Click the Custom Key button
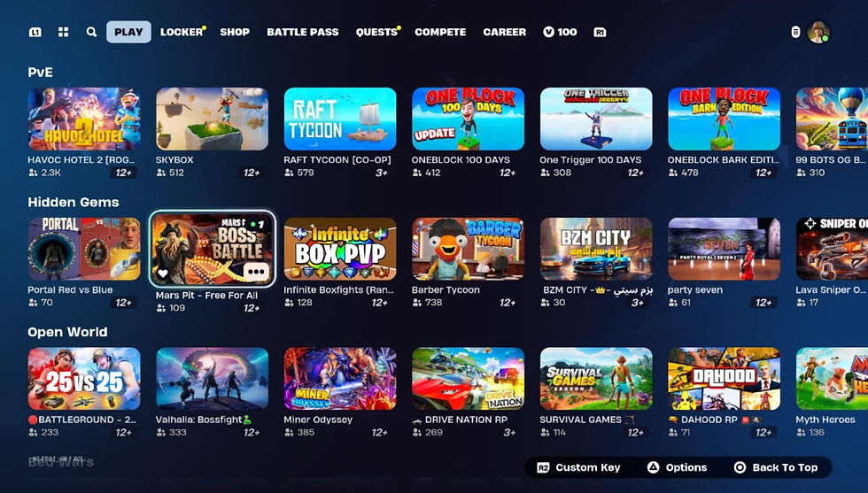The height and width of the screenshot is (493, 868). tap(579, 467)
